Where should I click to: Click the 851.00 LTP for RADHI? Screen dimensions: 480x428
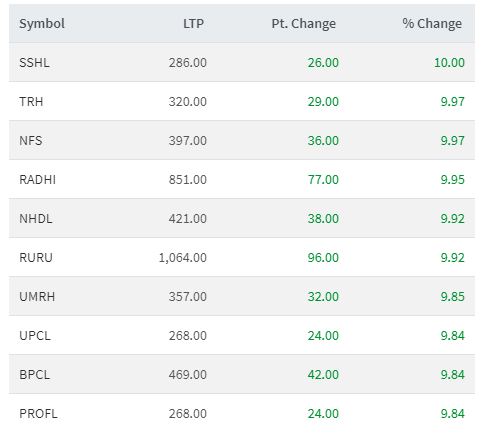(x=188, y=180)
